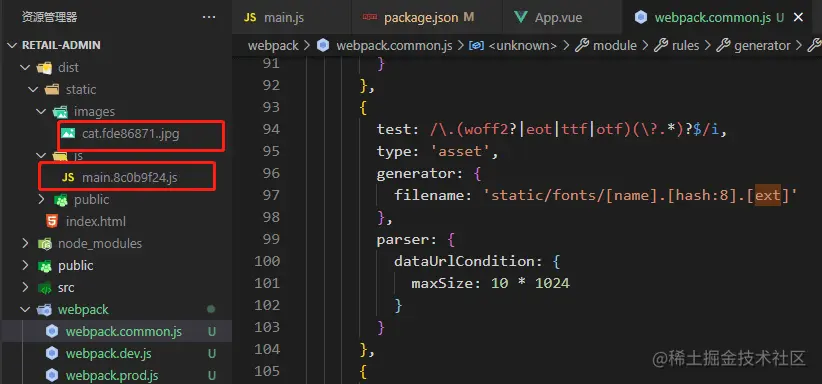Image resolution: width=822 pixels, height=384 pixels.
Task: Open the explorer more actions ellipsis menu
Action: (209, 17)
